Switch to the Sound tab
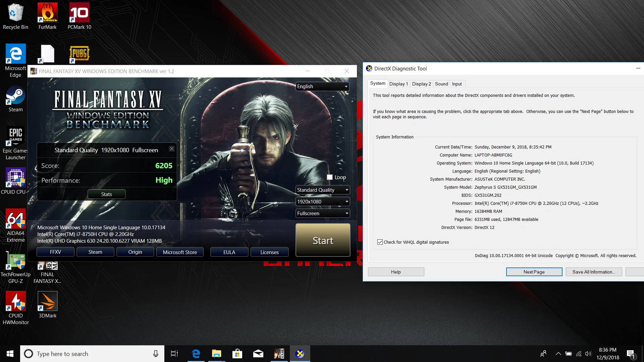 (x=441, y=84)
